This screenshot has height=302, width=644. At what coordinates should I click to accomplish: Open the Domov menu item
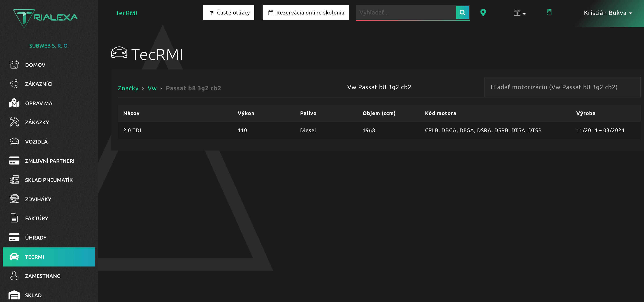tap(49, 65)
